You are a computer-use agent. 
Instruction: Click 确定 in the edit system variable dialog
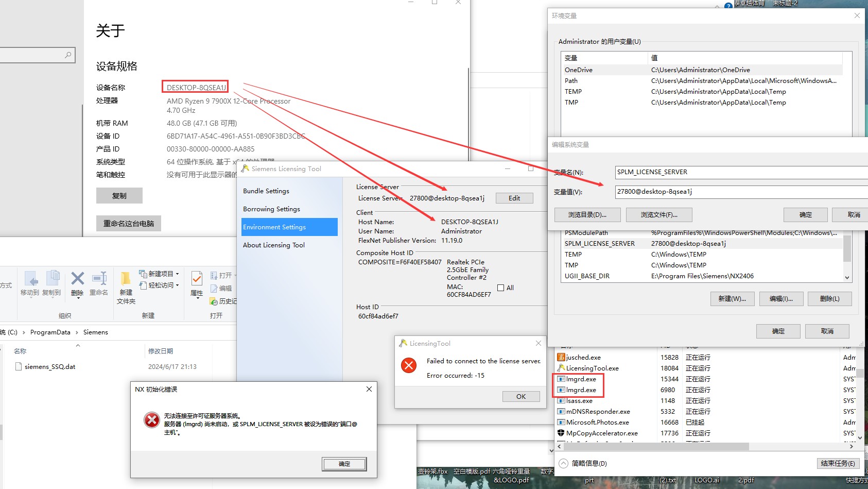[806, 215]
